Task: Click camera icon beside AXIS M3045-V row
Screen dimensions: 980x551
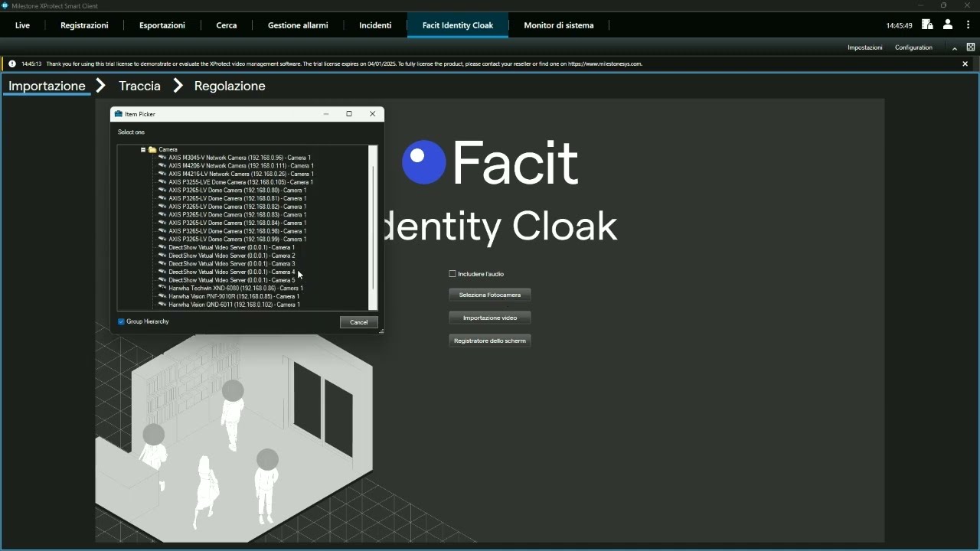Action: tap(162, 158)
